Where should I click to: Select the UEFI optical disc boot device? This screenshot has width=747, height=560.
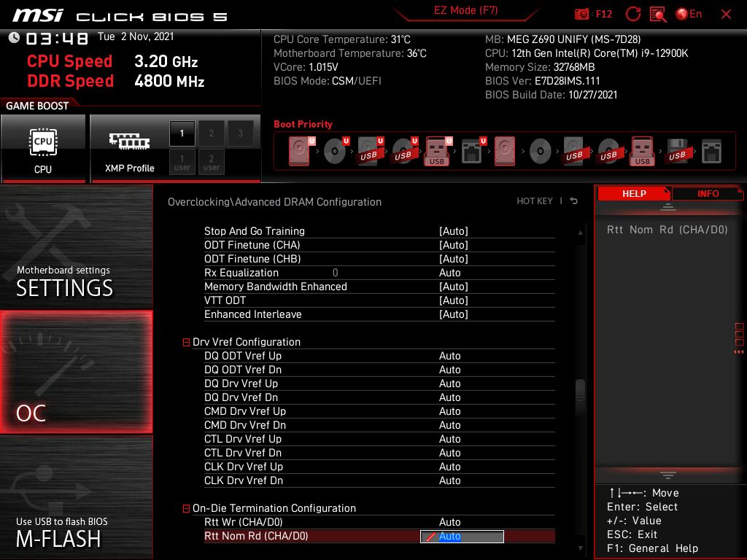[x=336, y=151]
